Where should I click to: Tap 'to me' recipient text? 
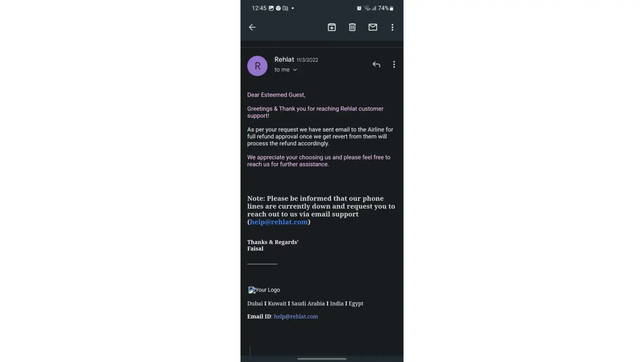click(x=282, y=70)
